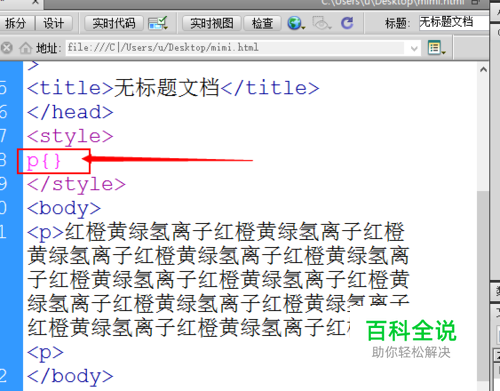Click the opening <style> tag

pos(70,136)
